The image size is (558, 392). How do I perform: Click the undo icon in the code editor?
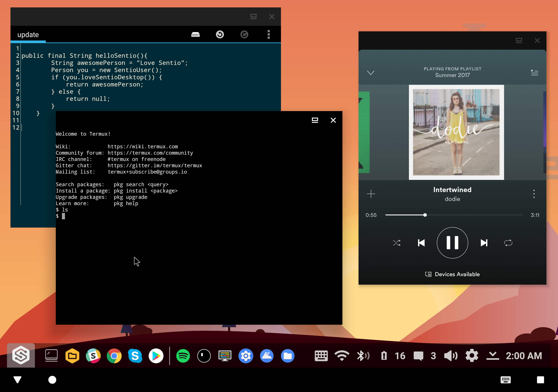click(220, 34)
